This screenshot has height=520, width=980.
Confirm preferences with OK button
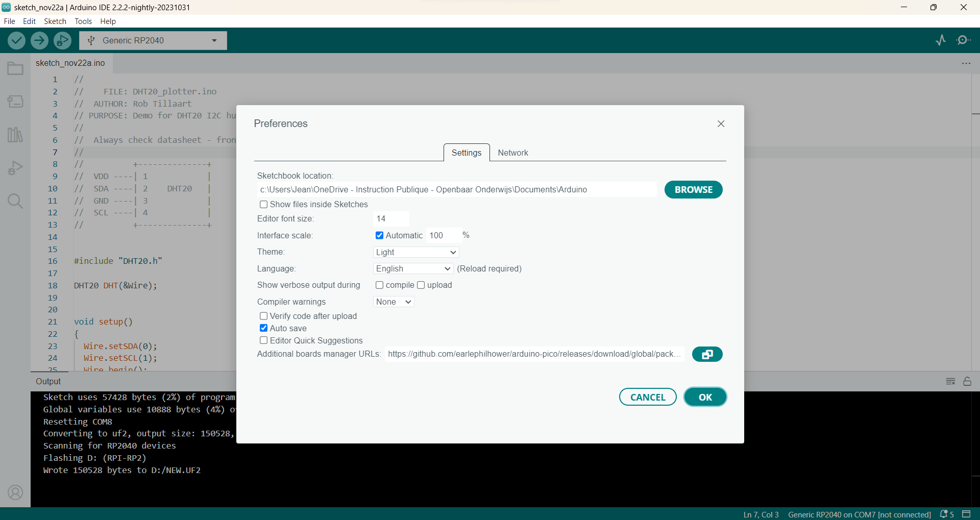pos(705,397)
